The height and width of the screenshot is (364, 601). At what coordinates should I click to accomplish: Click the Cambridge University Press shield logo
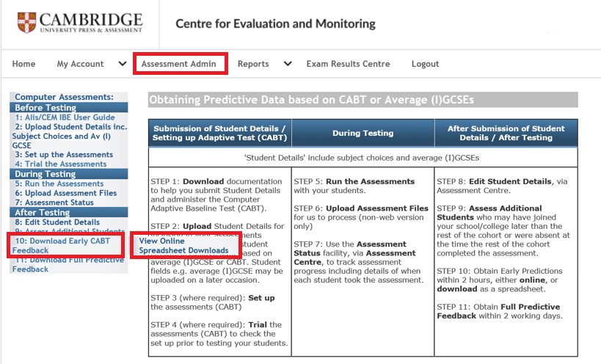click(26, 23)
